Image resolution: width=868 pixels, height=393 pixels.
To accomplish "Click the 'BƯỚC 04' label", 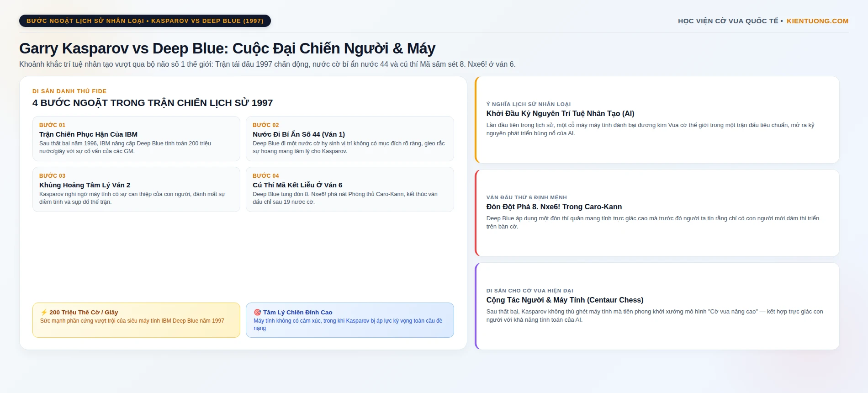I will 266,176.
